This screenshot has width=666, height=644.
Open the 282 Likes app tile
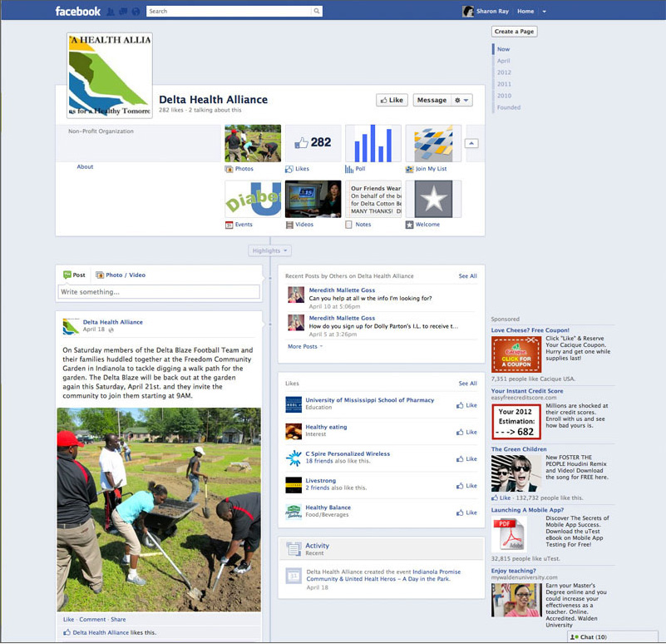pos(313,143)
